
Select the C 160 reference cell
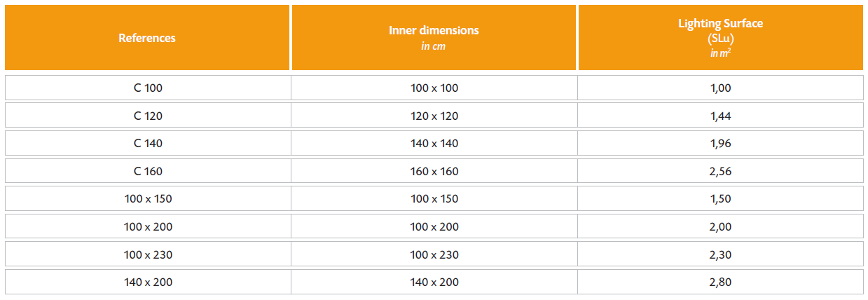pos(147,171)
